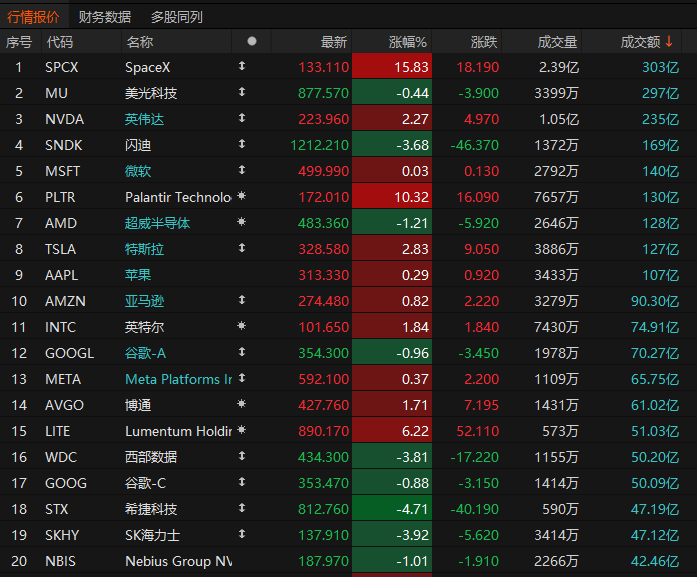
Task: Click the marker icon in SNDK row
Action: coord(242,144)
